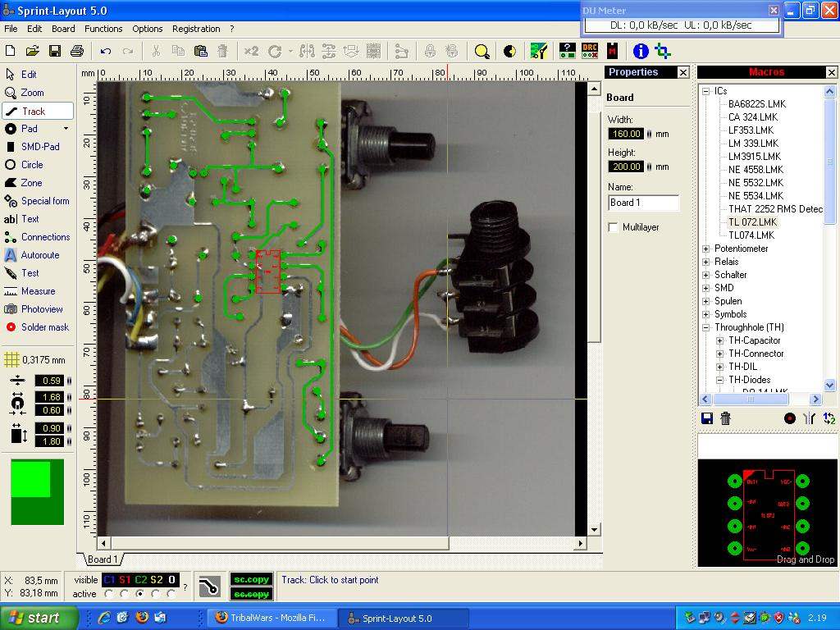840x630 pixels.
Task: Set C1 as the active layer
Action: (x=109, y=594)
